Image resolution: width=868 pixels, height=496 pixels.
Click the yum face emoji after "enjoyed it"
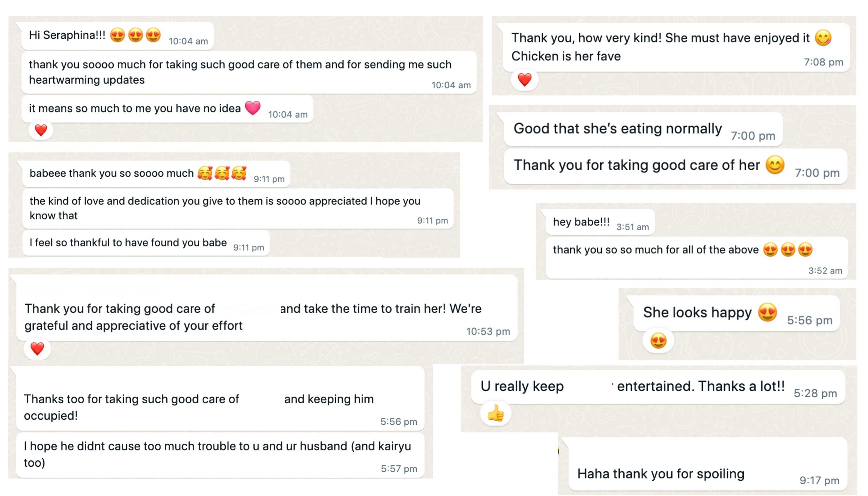tap(823, 38)
